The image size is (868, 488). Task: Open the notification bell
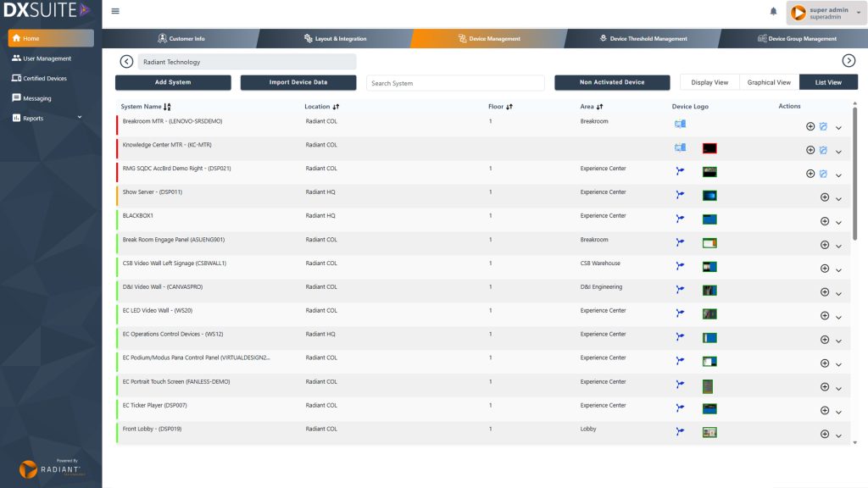coord(773,12)
